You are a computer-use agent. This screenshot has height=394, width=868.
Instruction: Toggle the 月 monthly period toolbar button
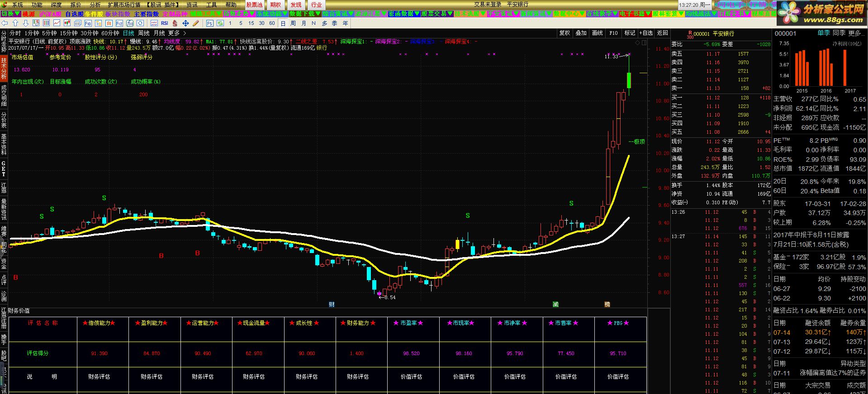coord(304,23)
